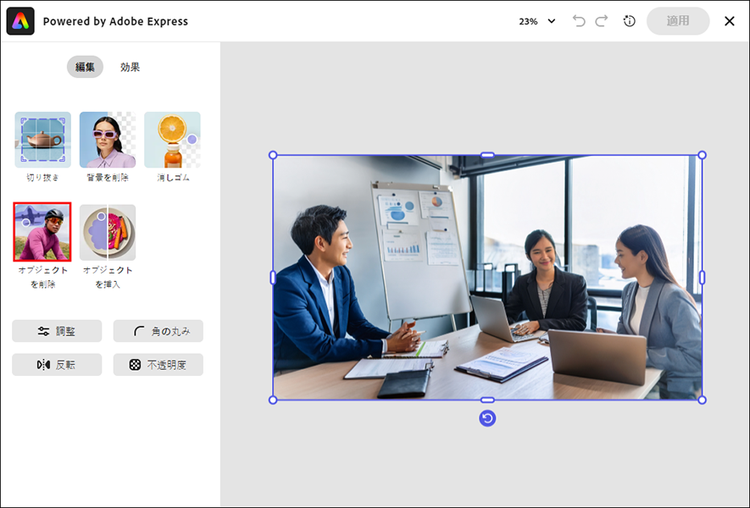Open the オブジェクトを挿入 insert object tool
This screenshot has height=508, width=750.
click(107, 232)
